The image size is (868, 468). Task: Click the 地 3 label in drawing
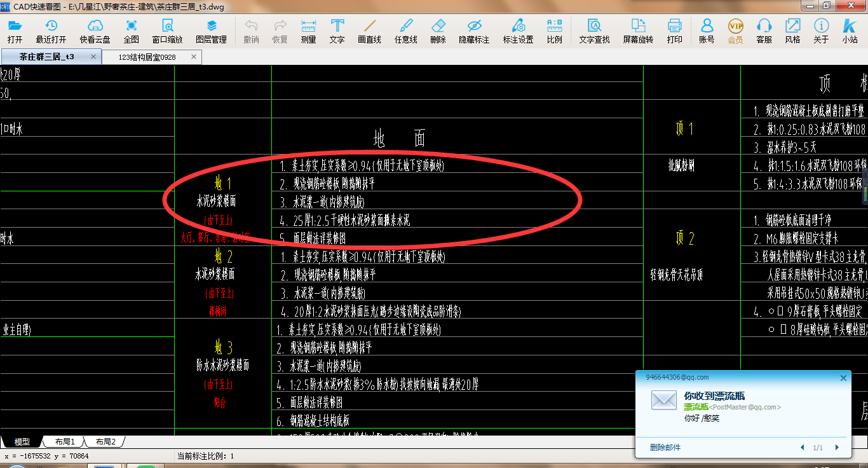click(x=223, y=347)
